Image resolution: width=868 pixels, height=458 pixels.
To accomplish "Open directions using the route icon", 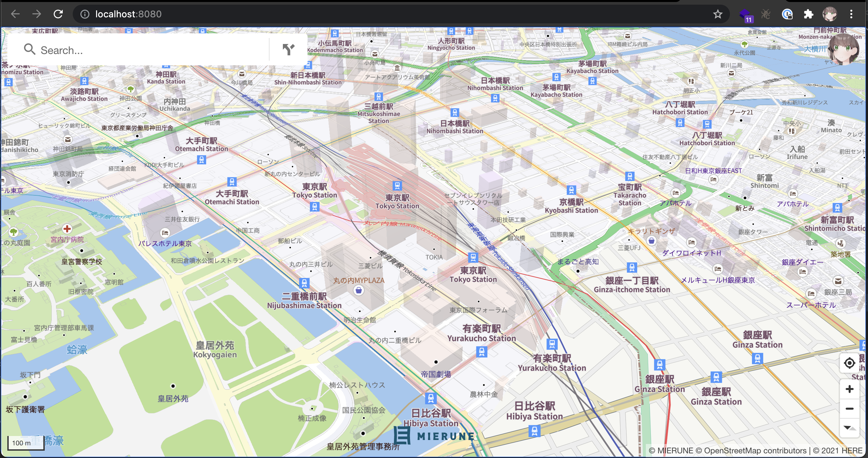I will pos(289,50).
